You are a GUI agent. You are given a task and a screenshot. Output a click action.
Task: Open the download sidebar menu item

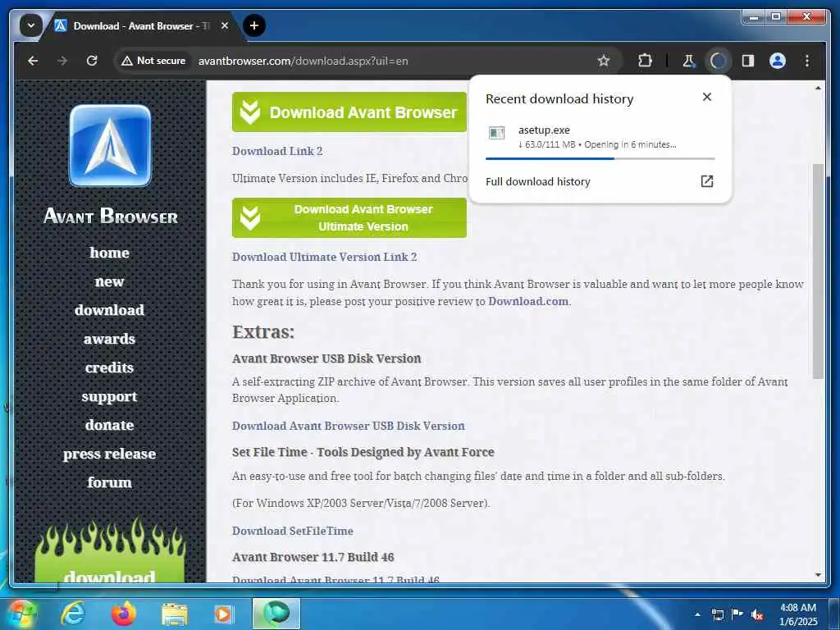point(109,309)
